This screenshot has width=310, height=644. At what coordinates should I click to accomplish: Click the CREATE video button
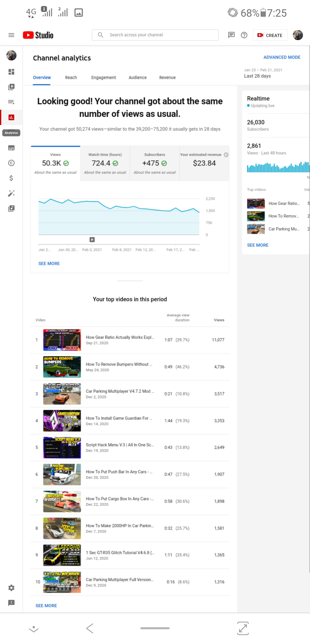tap(270, 35)
